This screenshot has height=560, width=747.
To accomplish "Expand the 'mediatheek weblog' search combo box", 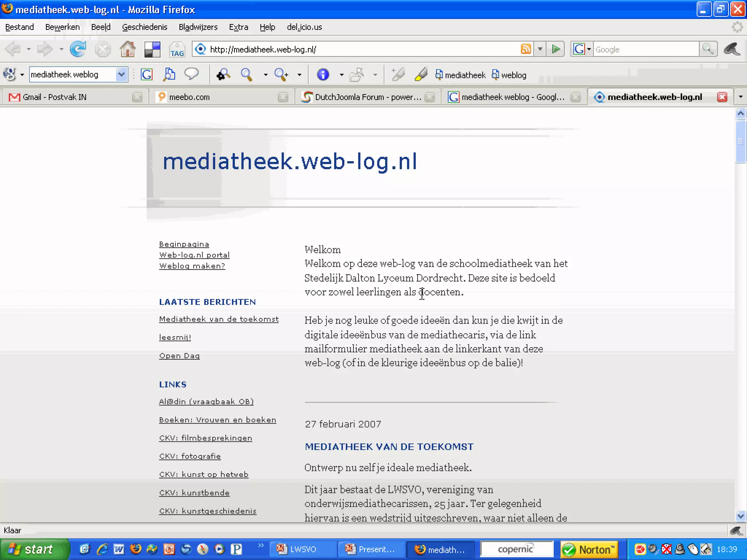I will [121, 74].
